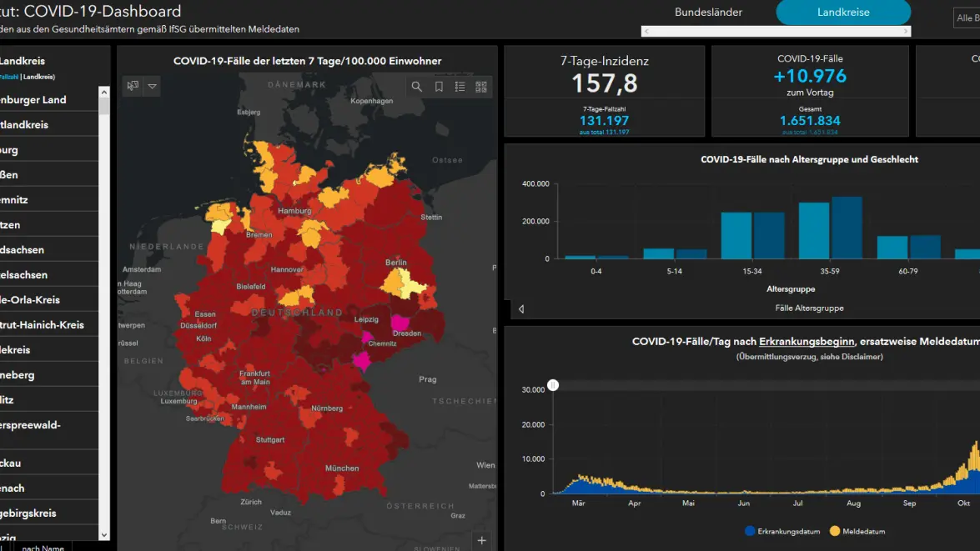The height and width of the screenshot is (551, 980).
Task: Click the time range slider handle
Action: click(552, 385)
